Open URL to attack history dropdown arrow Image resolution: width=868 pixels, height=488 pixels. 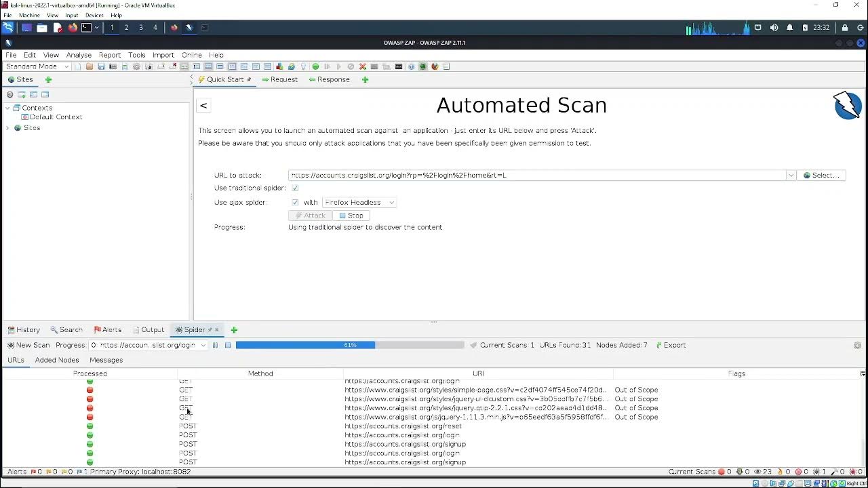[x=791, y=175]
